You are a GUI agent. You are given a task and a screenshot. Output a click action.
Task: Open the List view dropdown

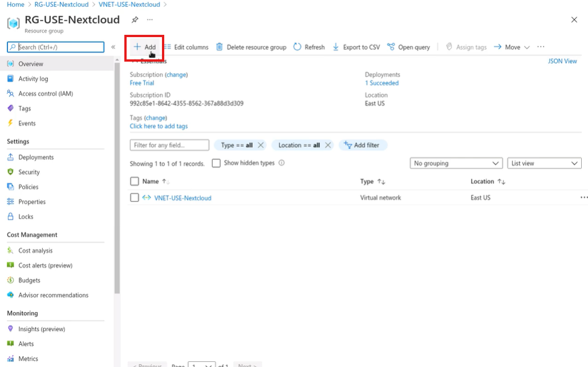point(544,163)
